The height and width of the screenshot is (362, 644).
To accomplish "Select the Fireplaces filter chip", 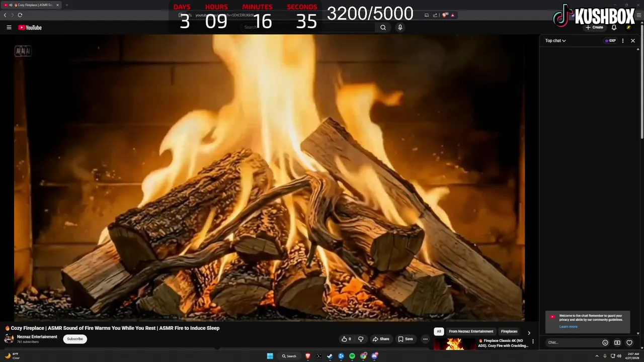I will pyautogui.click(x=509, y=331).
